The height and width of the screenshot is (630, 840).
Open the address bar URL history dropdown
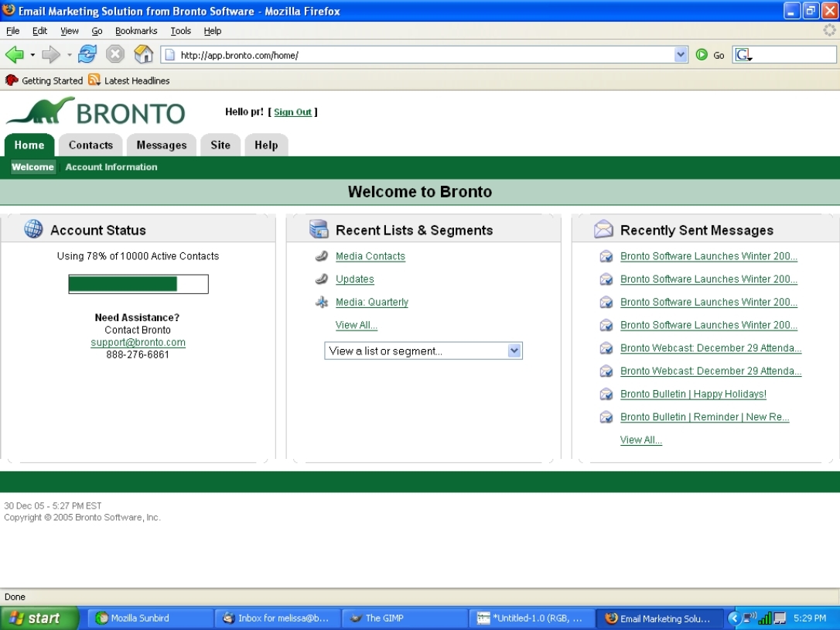681,55
